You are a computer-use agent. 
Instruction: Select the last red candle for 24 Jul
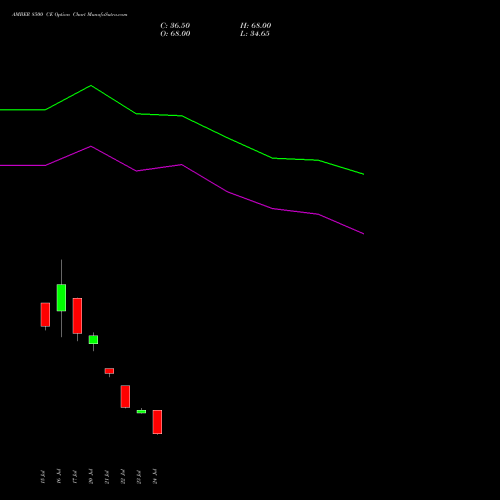(157, 422)
